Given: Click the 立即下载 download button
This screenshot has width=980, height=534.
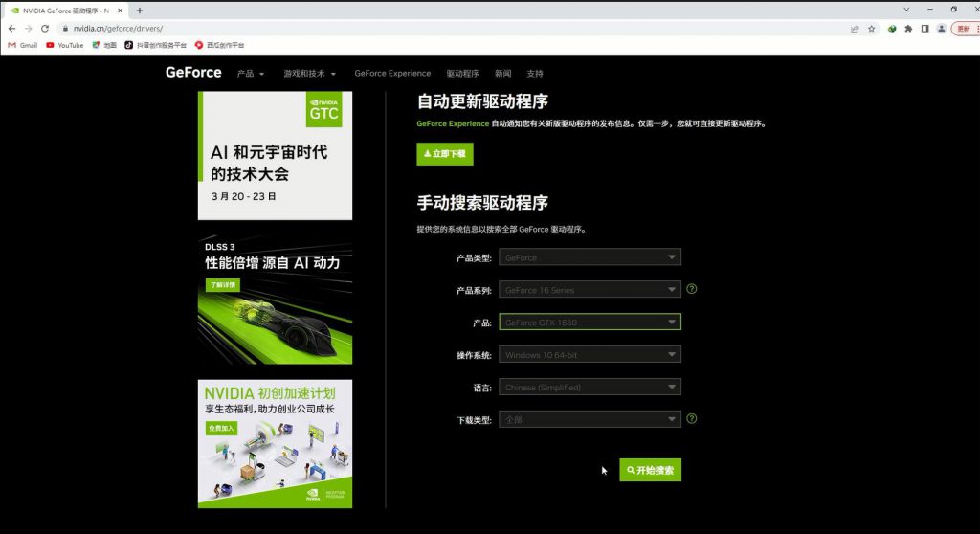Looking at the screenshot, I should point(445,154).
